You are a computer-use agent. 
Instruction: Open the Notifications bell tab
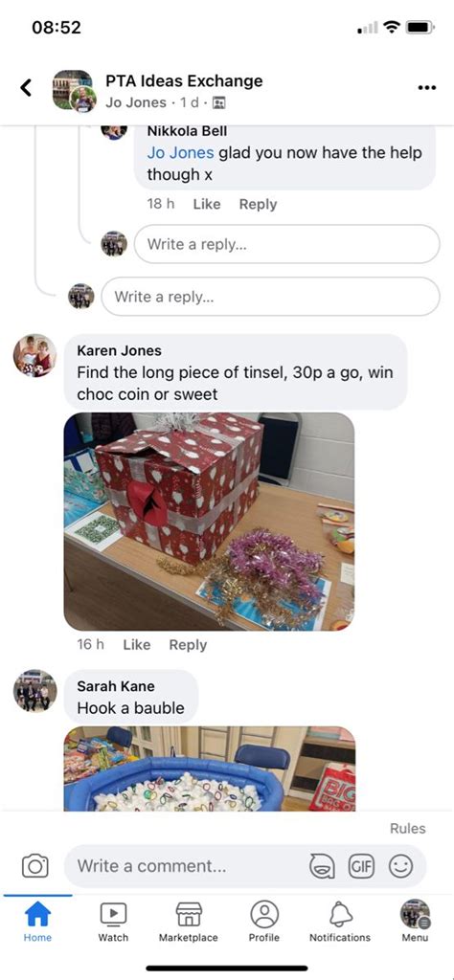click(340, 922)
